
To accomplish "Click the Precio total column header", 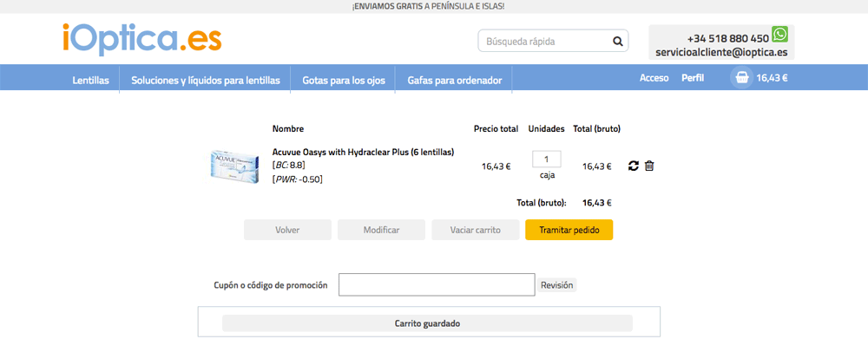I will pyautogui.click(x=496, y=129).
